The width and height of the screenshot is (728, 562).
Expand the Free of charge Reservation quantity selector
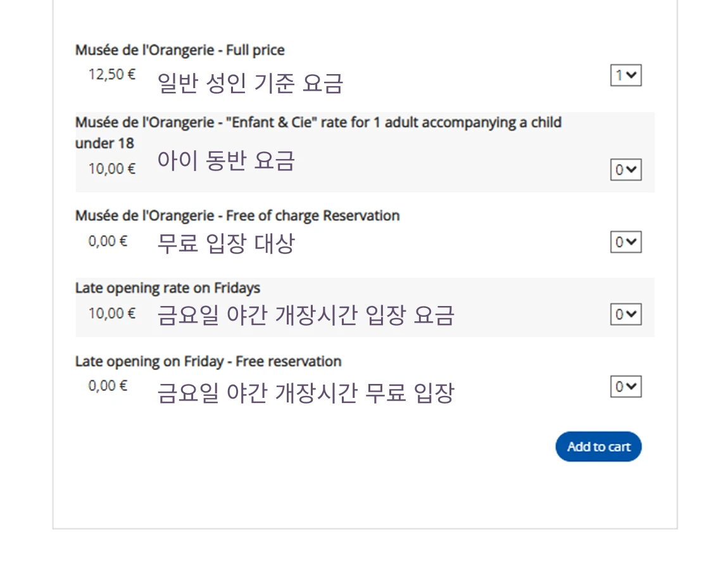(625, 242)
